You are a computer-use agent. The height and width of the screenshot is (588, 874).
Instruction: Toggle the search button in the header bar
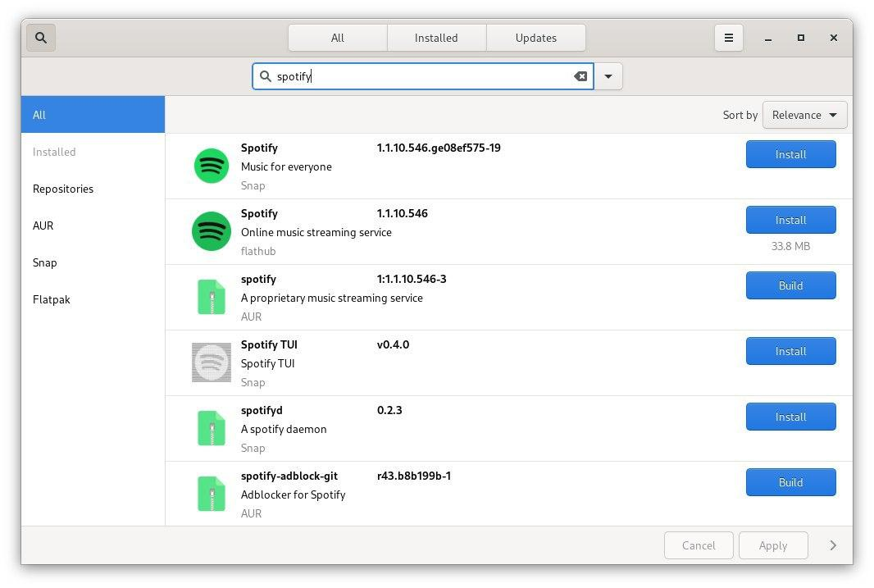pyautogui.click(x=41, y=38)
